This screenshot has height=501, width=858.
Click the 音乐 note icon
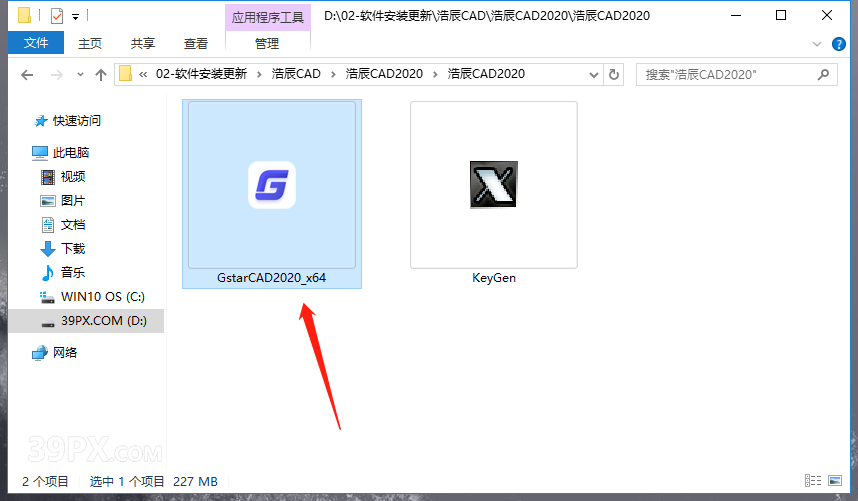click(x=48, y=272)
